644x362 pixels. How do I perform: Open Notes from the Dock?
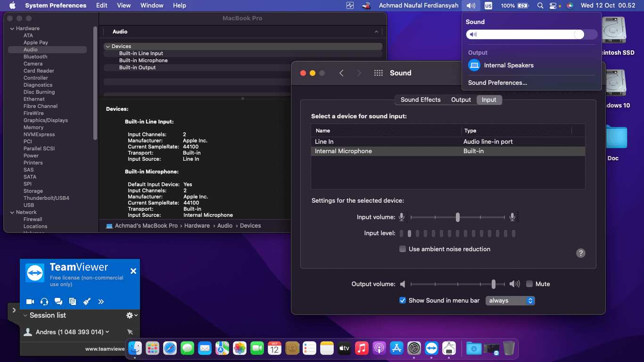coord(327,348)
